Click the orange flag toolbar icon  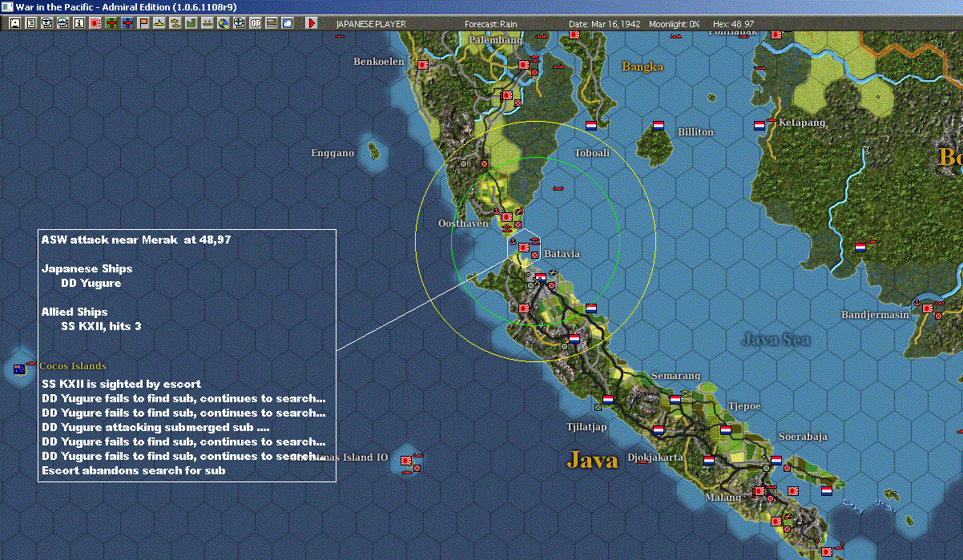(x=143, y=23)
